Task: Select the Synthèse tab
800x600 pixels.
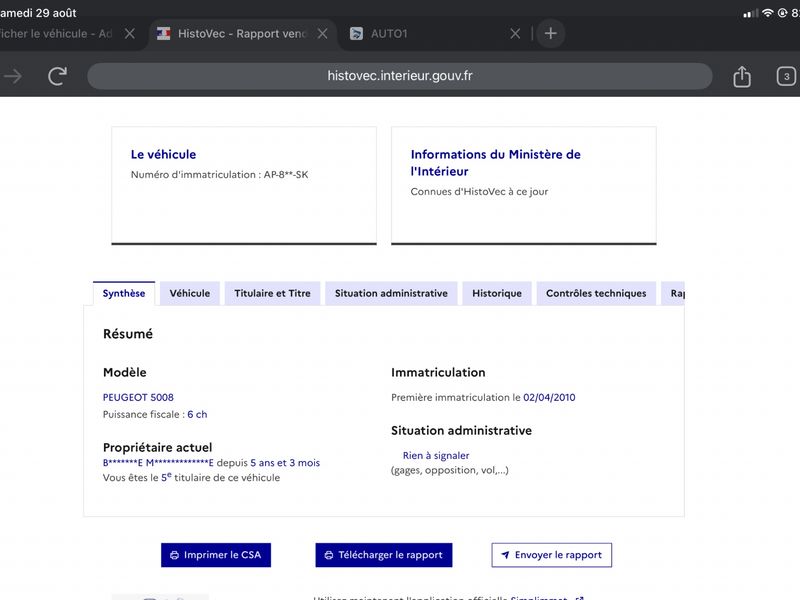Action: 124,293
